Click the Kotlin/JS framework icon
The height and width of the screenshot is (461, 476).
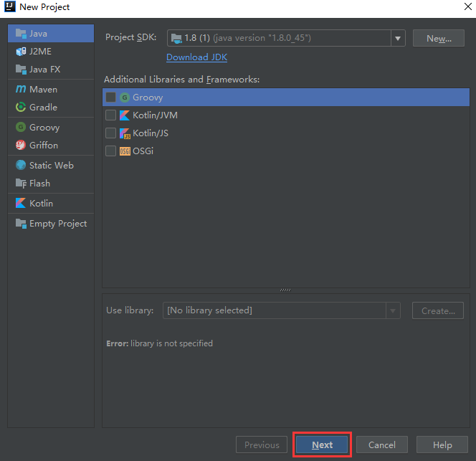tap(125, 133)
